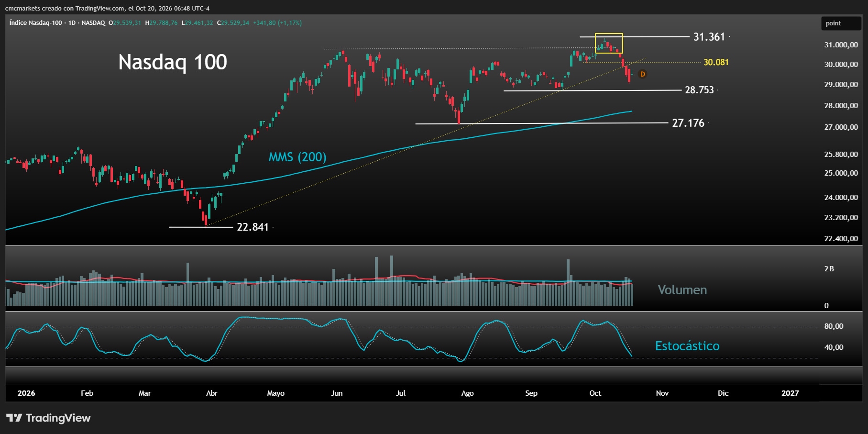Click the 2 B volume scale value
868x434 pixels.
[829, 269]
